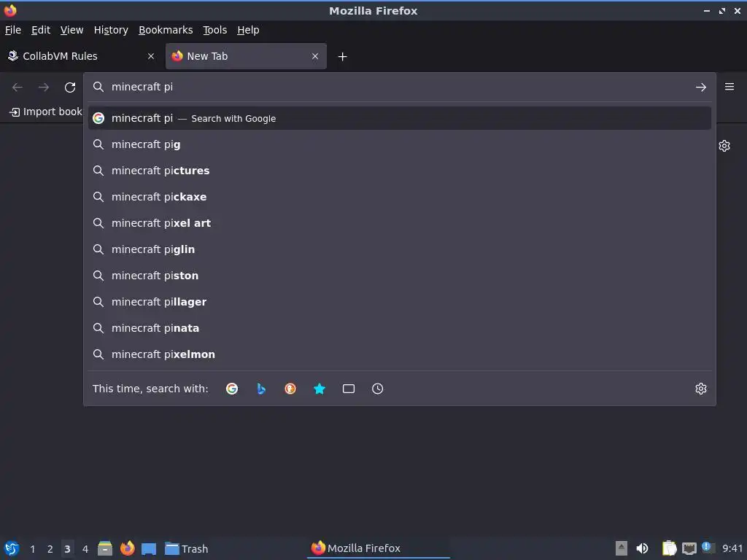Screen dimensions: 747x560
Task: Select the 'minecraft pig' suggestion
Action: (400, 144)
